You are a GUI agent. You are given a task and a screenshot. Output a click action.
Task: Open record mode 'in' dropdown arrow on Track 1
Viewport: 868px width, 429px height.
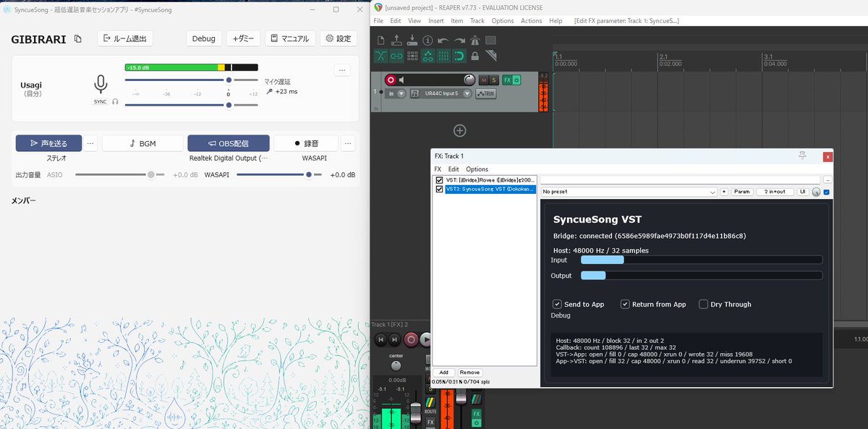[401, 93]
